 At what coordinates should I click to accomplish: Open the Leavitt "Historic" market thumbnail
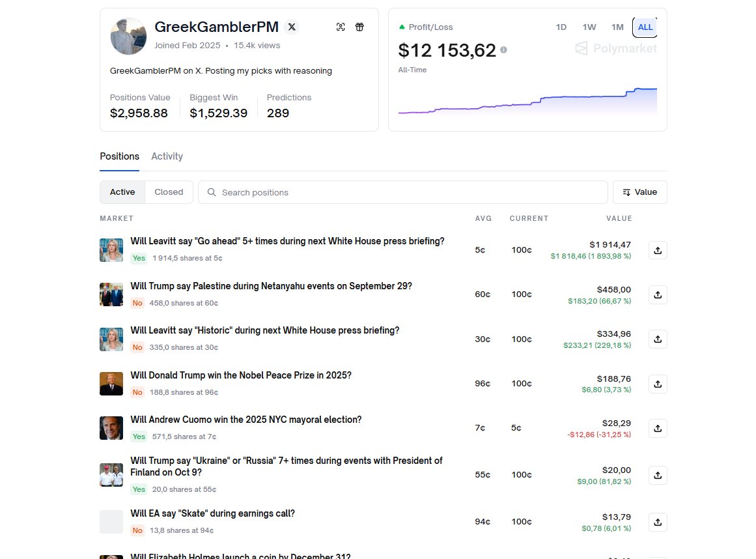[111, 339]
